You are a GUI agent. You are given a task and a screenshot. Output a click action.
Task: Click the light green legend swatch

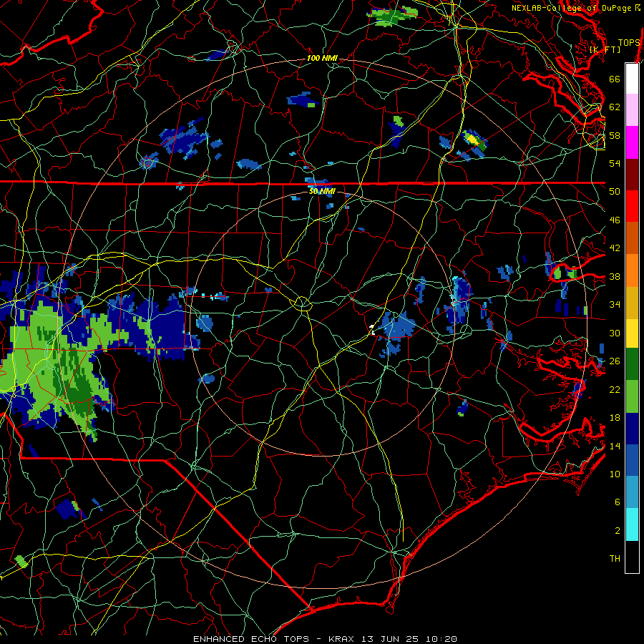coord(632,396)
